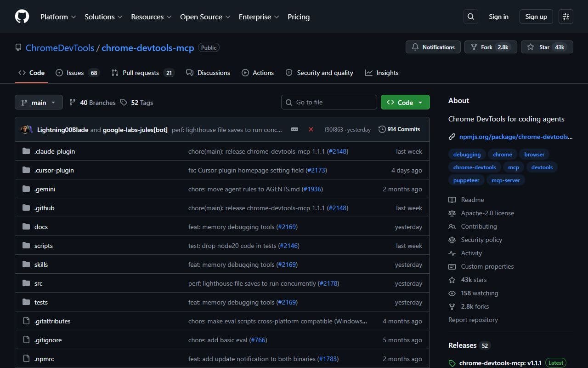
Task: Click the book icon next to Readme
Action: click(452, 200)
